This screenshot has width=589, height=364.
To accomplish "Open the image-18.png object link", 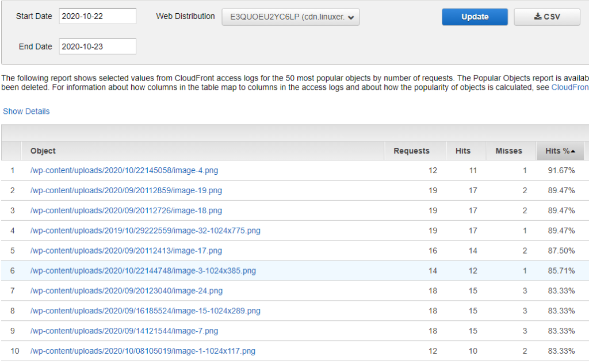I will [x=126, y=211].
